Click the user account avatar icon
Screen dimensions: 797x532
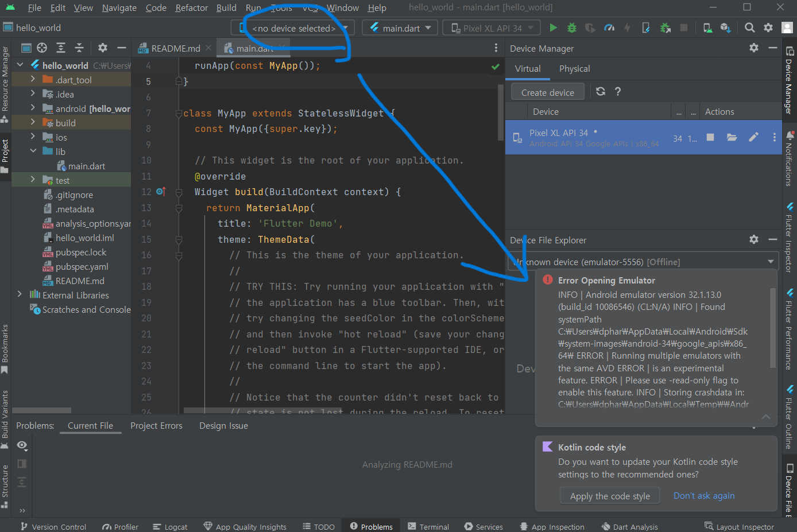point(787,28)
